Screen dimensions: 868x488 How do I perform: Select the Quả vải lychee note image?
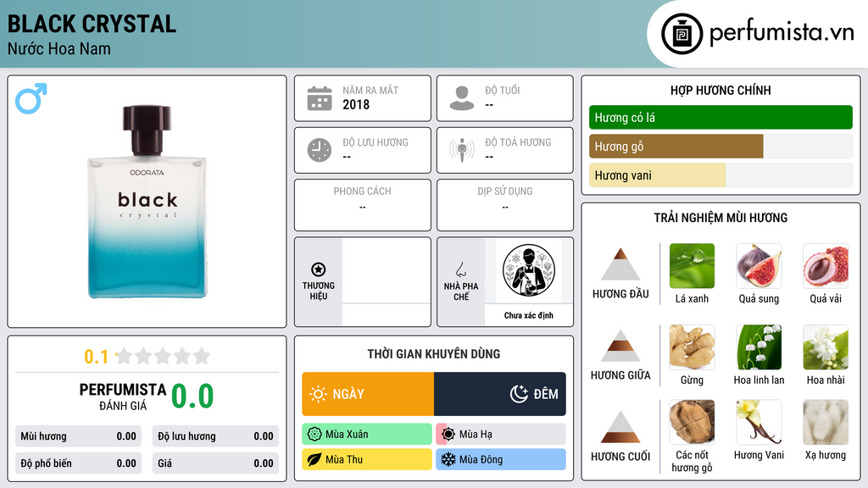(826, 266)
